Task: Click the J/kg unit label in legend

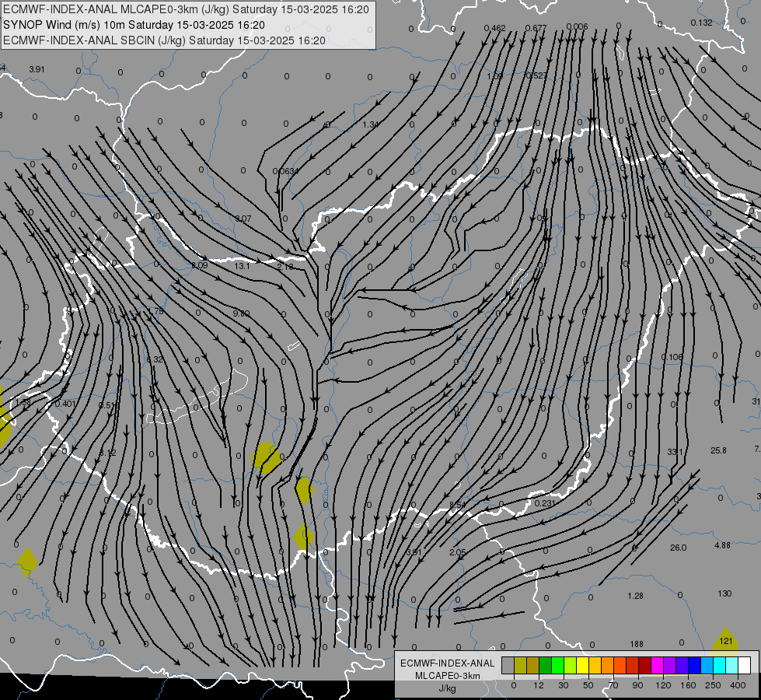Action: pyautogui.click(x=448, y=688)
